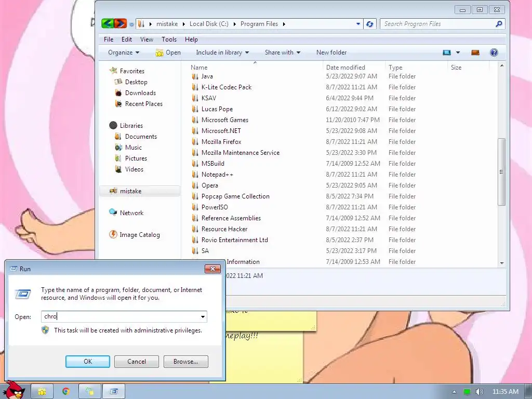
Task: Click OK in the Run dialog
Action: coord(87,362)
